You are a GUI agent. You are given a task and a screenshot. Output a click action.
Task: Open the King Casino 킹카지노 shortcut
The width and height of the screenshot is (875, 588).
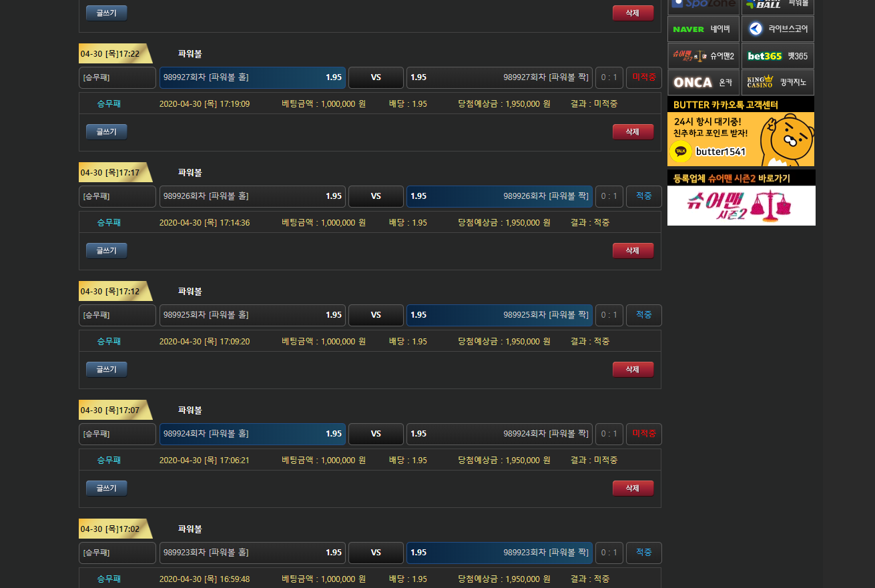pyautogui.click(x=778, y=83)
